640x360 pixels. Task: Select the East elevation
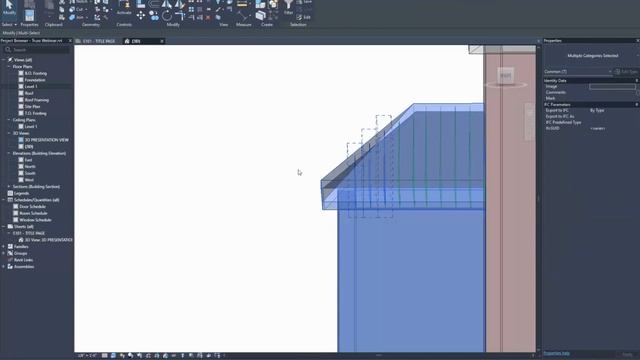click(x=28, y=160)
